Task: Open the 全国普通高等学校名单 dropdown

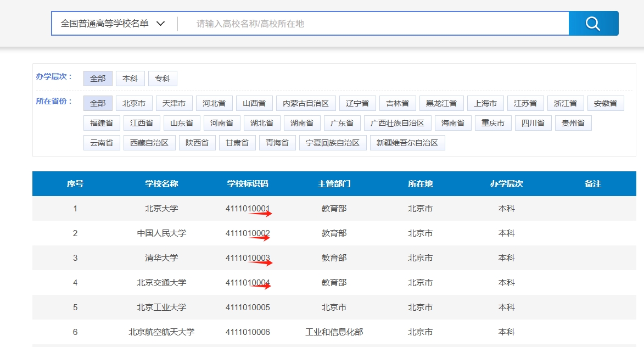Action: 113,24
